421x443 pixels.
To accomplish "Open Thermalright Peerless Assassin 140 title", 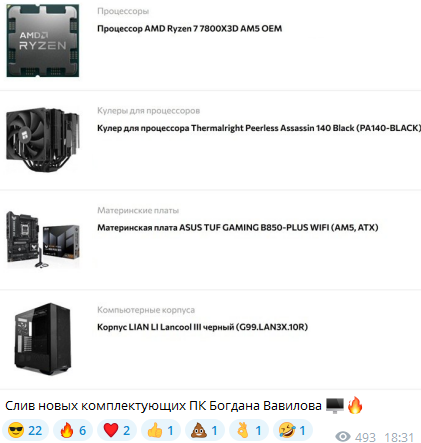I will [x=259, y=128].
